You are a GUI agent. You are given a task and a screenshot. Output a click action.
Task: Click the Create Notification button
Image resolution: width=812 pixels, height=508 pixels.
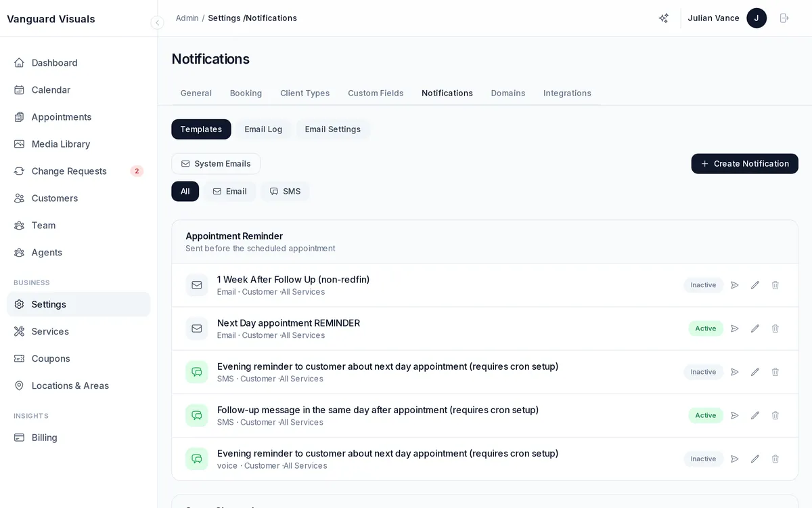[x=744, y=163]
